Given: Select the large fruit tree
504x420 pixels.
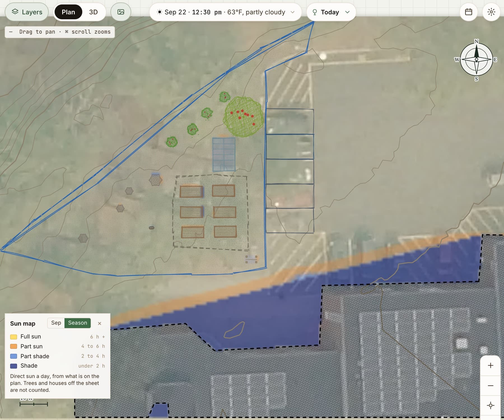Looking at the screenshot, I should 243,116.
